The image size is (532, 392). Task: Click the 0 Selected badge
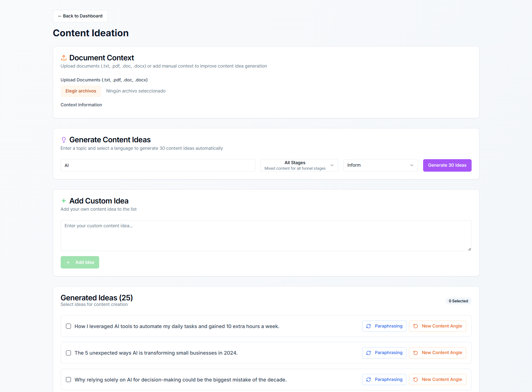click(x=458, y=301)
